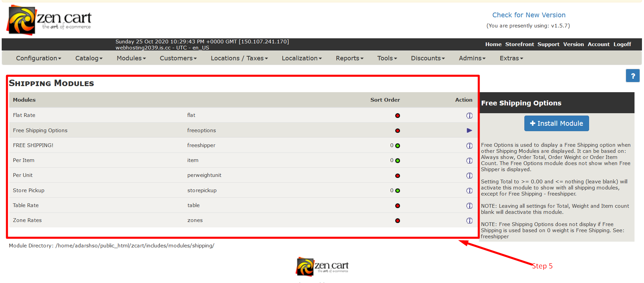This screenshot has height=283, width=644.
Task: Expand the Reports menu
Action: [x=349, y=58]
